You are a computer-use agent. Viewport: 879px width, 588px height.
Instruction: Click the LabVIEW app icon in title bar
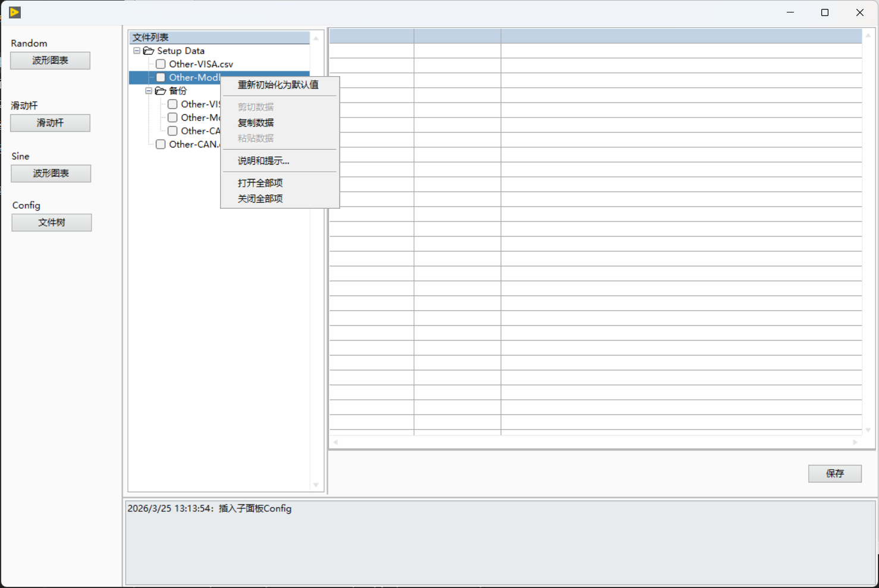click(x=15, y=12)
